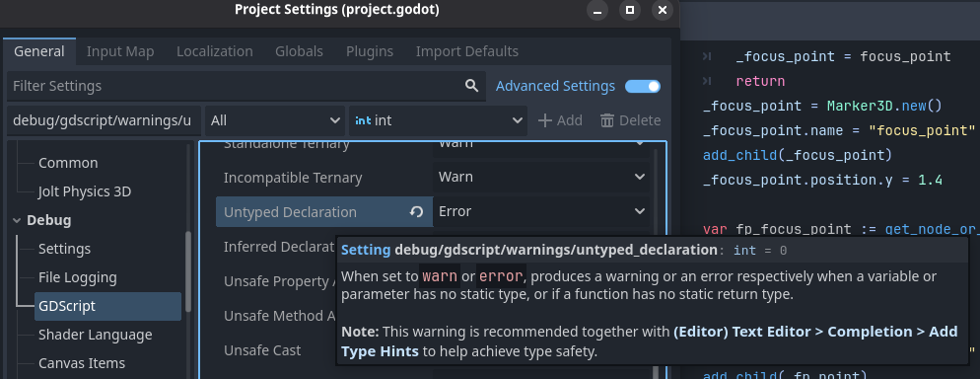Collapse the Debug section arrow

tap(16, 220)
